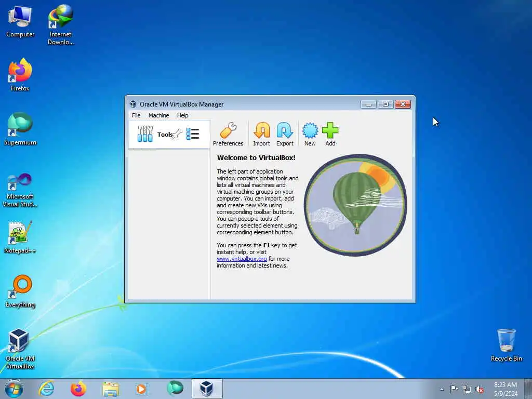Select the Oracle VM VirtualBox desktop shortcut
The width and height of the screenshot is (532, 399).
[20, 349]
